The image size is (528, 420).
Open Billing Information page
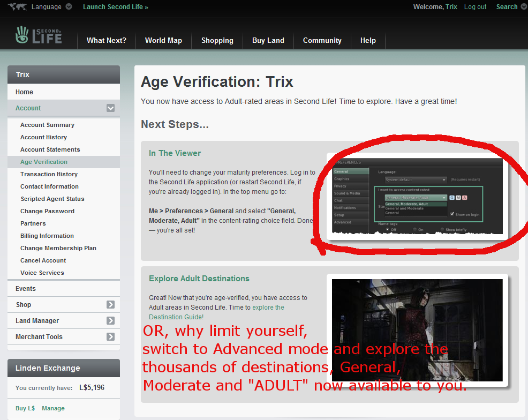coord(47,236)
